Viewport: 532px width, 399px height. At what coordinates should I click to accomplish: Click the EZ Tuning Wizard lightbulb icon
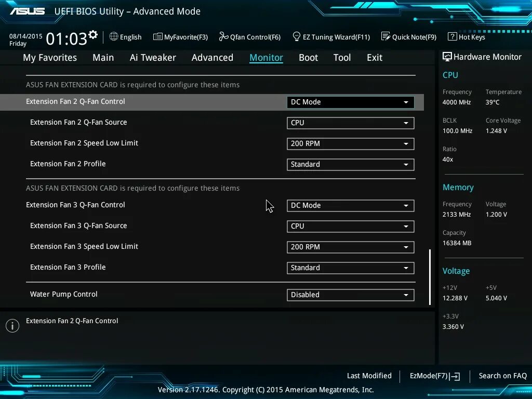(297, 36)
